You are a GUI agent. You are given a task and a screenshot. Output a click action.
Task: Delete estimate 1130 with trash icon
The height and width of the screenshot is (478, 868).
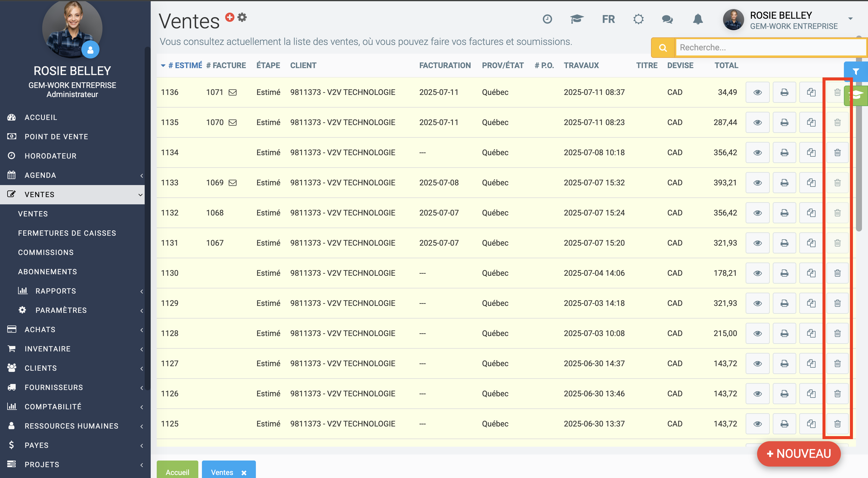point(837,273)
